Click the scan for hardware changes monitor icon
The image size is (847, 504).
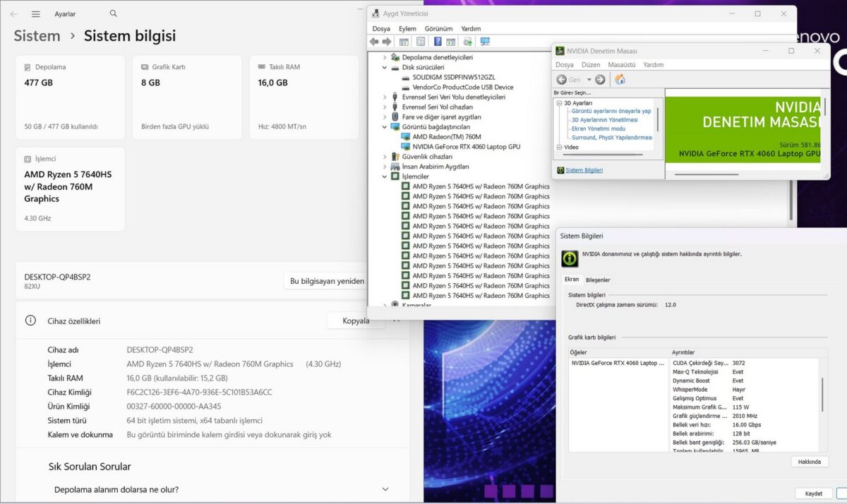click(x=485, y=42)
